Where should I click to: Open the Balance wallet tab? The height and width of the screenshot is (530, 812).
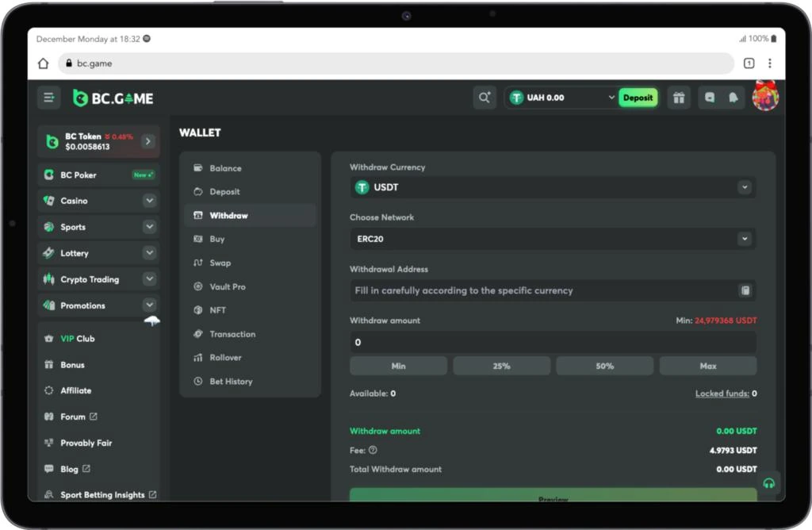pyautogui.click(x=250, y=168)
